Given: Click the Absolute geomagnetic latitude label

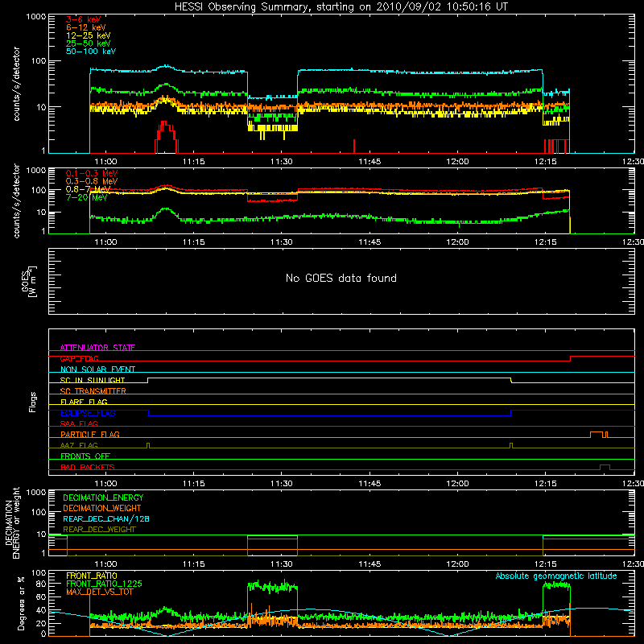Looking at the screenshot, I should coord(556,576).
